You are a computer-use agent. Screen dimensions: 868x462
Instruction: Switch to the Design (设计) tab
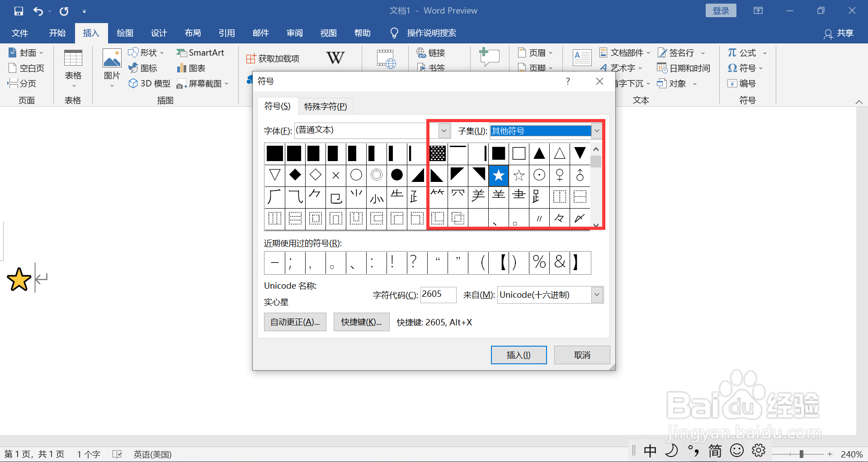point(159,33)
